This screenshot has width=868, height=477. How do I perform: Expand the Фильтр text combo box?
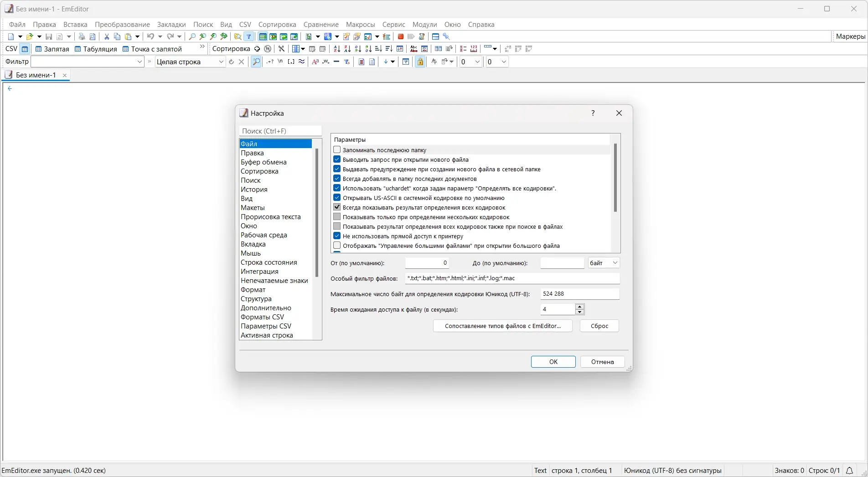pyautogui.click(x=139, y=62)
